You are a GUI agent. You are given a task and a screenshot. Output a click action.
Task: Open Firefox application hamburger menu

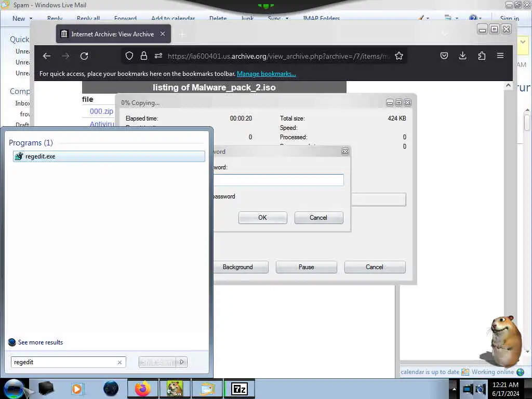[500, 56]
